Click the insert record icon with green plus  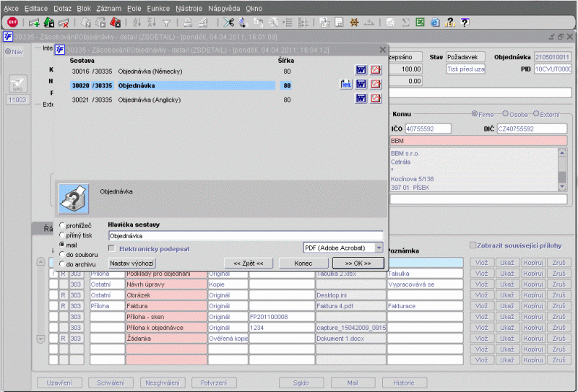(x=34, y=23)
